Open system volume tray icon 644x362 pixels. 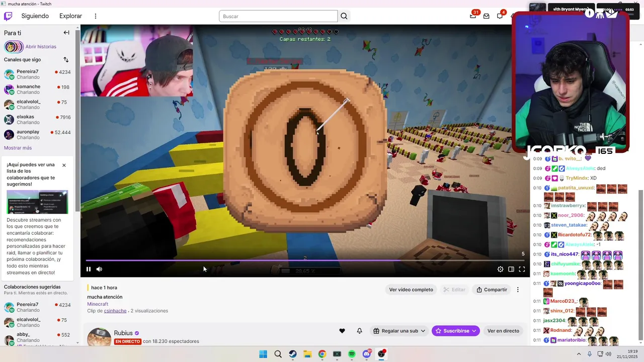(x=608, y=354)
